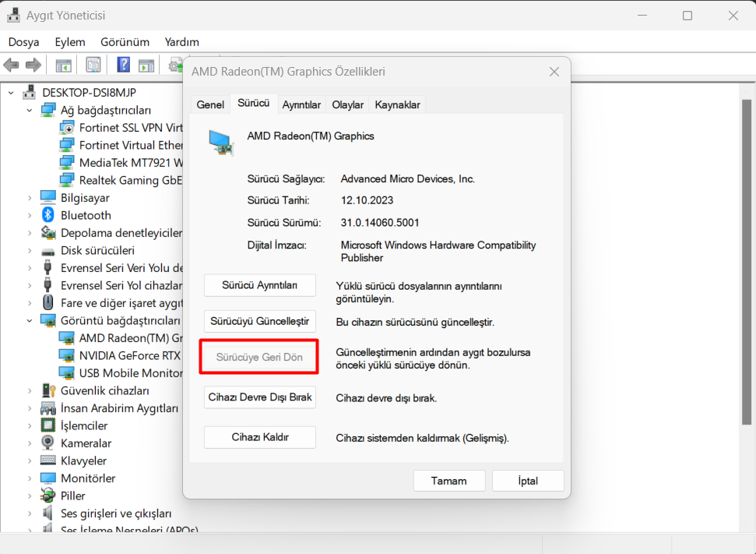The image size is (756, 554).
Task: Select the İnsan Arabirim Aygıtları icon
Action: (x=47, y=408)
